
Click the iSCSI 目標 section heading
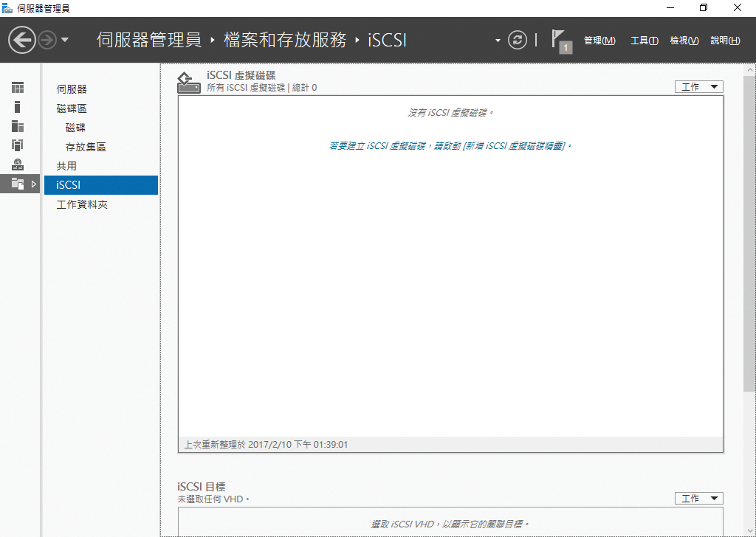coord(202,487)
